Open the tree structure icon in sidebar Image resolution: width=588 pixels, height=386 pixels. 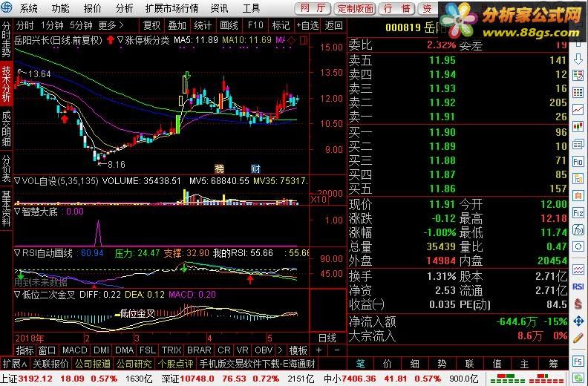[578, 179]
